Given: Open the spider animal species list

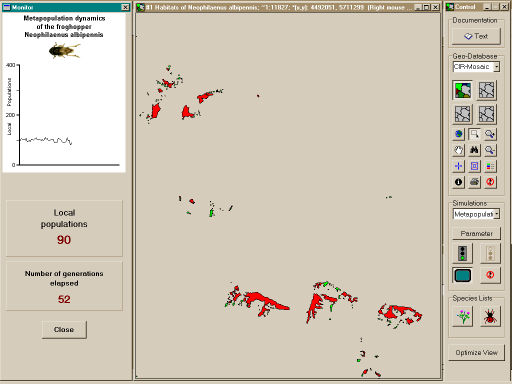Looking at the screenshot, I should click(x=490, y=316).
